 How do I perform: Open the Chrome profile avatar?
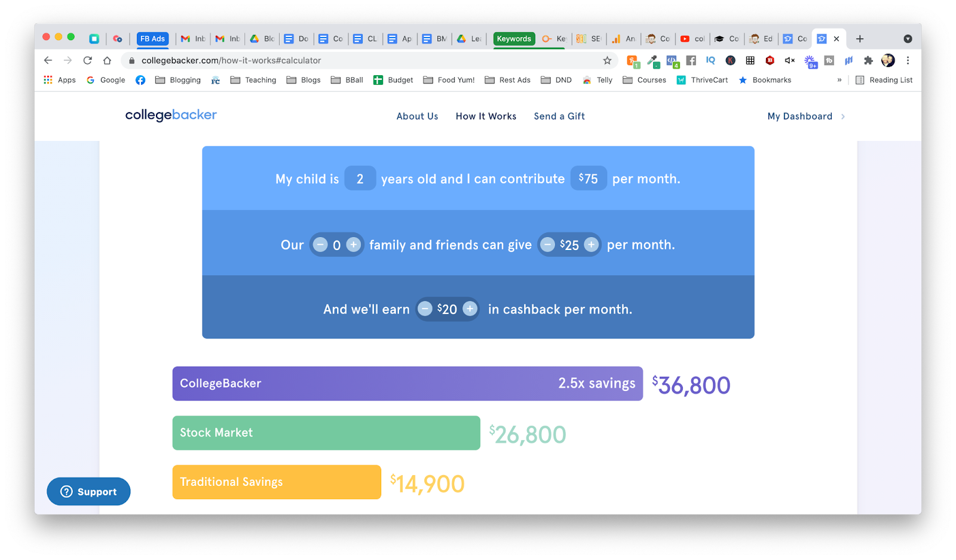(888, 60)
